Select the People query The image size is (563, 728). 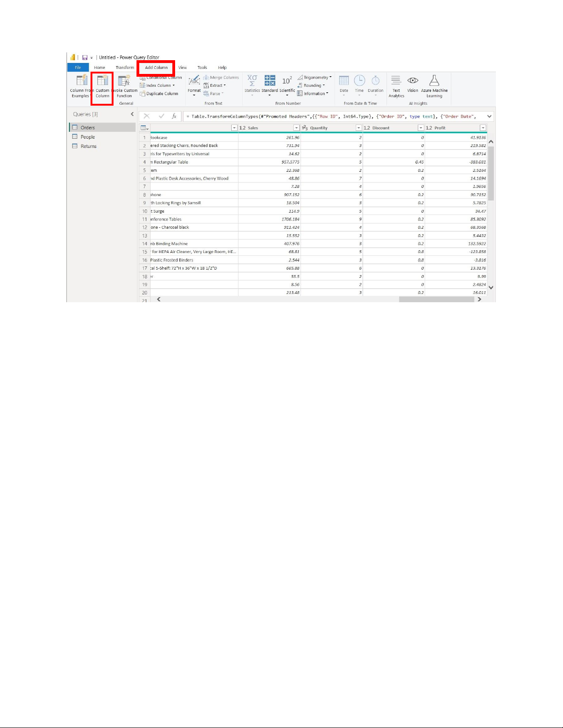[x=87, y=137]
